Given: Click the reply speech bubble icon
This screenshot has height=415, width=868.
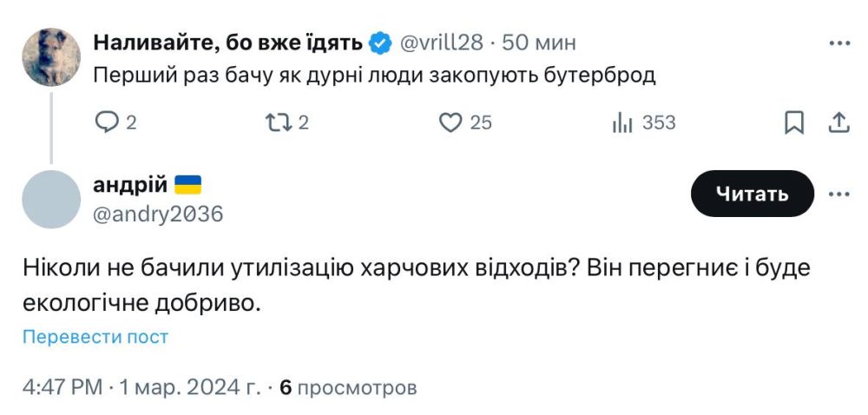Looking at the screenshot, I should [x=106, y=123].
